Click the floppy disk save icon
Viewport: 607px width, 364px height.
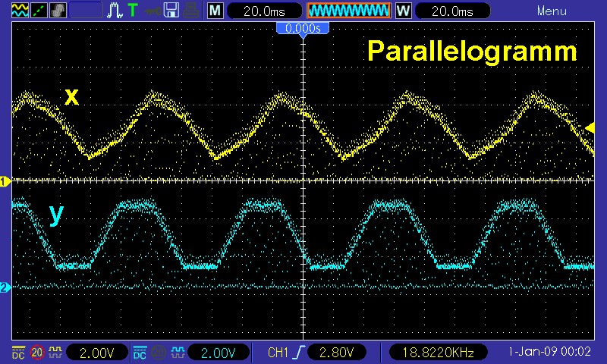click(x=171, y=11)
